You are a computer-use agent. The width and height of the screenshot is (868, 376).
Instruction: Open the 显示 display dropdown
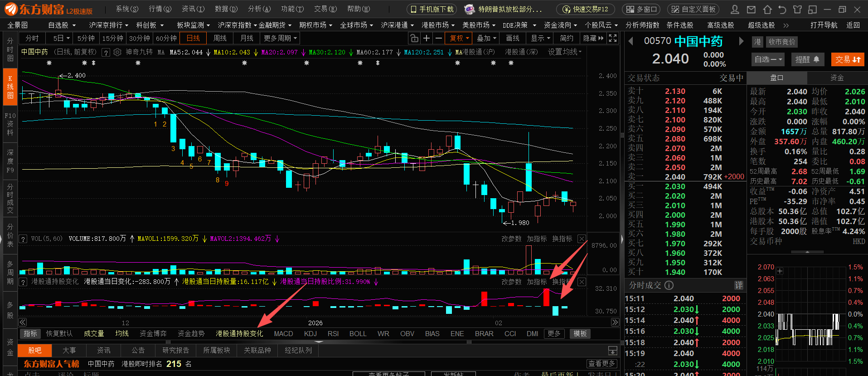pos(540,39)
